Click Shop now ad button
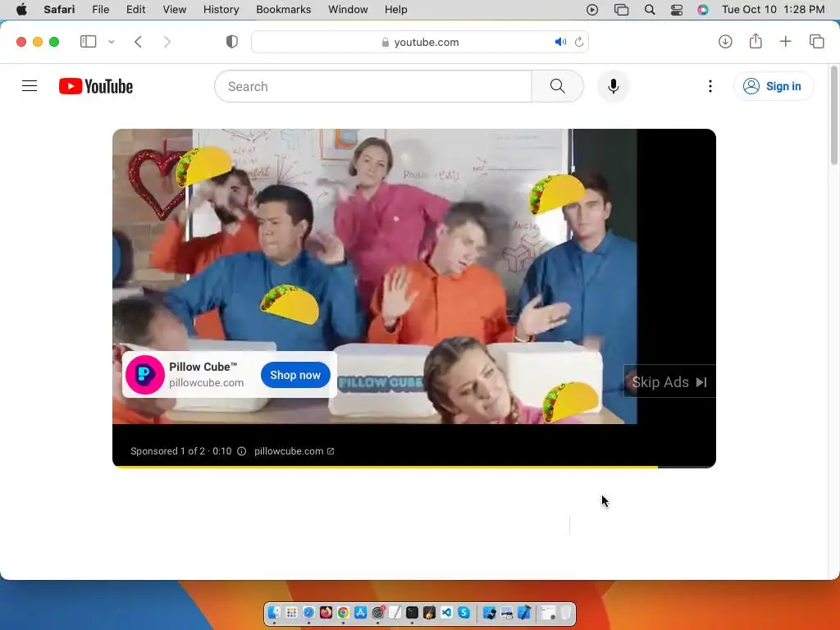840x630 pixels. (295, 375)
